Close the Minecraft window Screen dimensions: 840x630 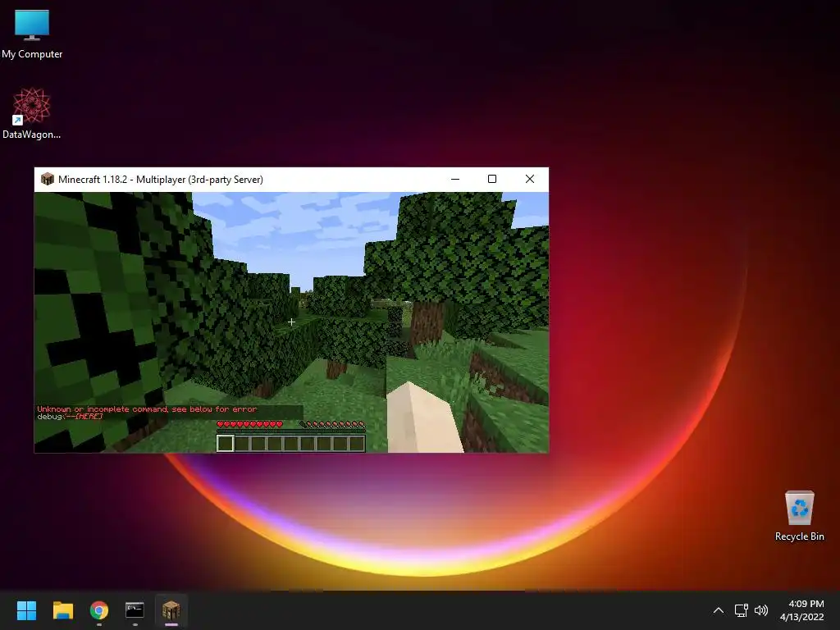530,179
